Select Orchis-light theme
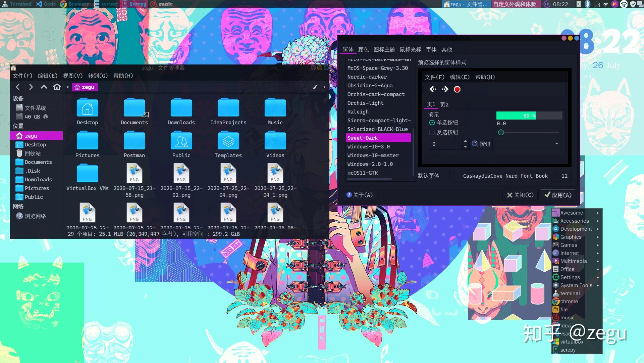 (379, 103)
